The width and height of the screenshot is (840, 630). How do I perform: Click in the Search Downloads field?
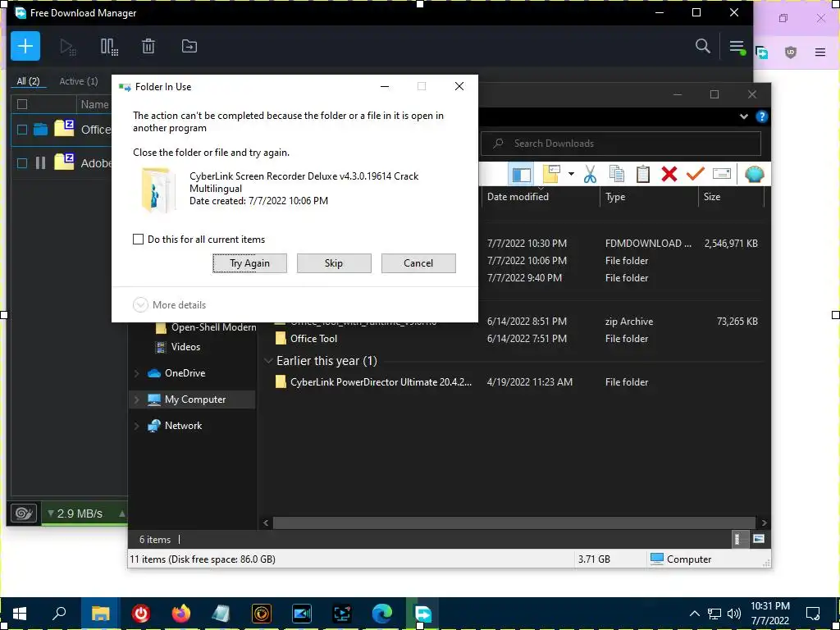(620, 143)
